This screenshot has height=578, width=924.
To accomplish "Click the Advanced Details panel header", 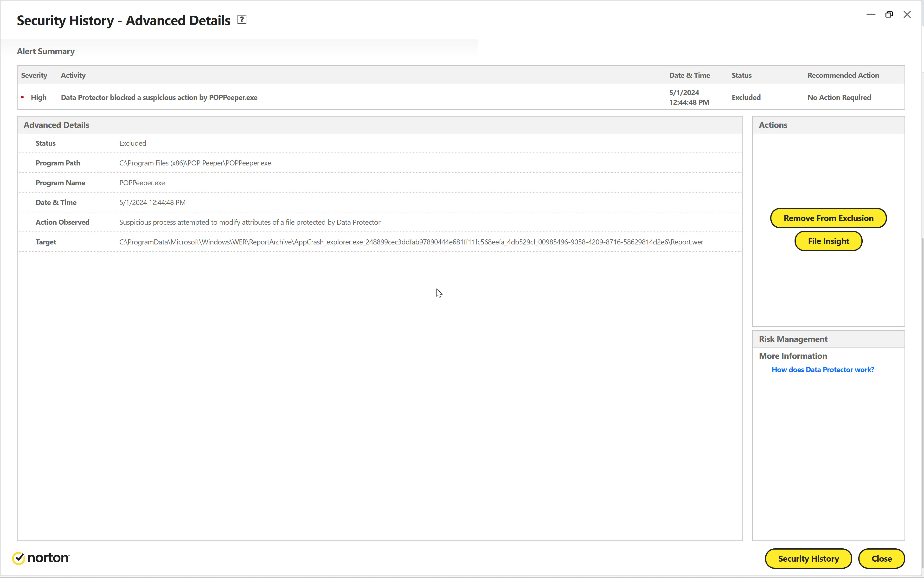I will [379, 125].
